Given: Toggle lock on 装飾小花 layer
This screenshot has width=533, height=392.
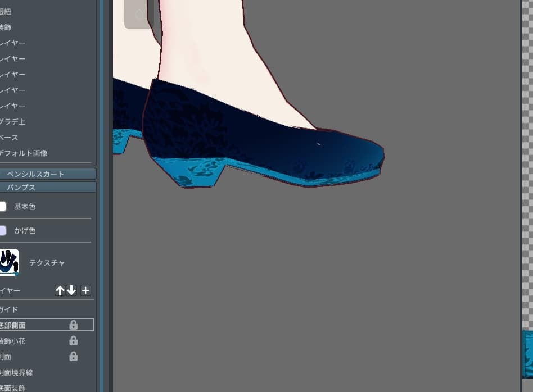Looking at the screenshot, I should point(74,341).
